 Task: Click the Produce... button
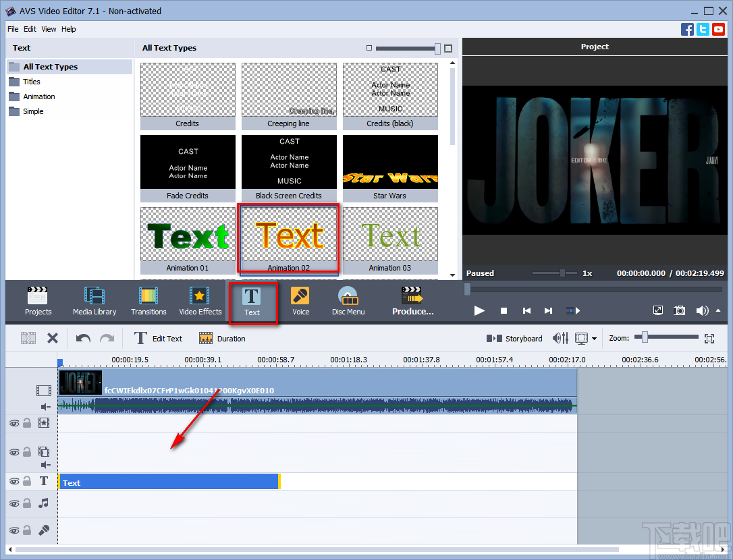[x=413, y=302]
